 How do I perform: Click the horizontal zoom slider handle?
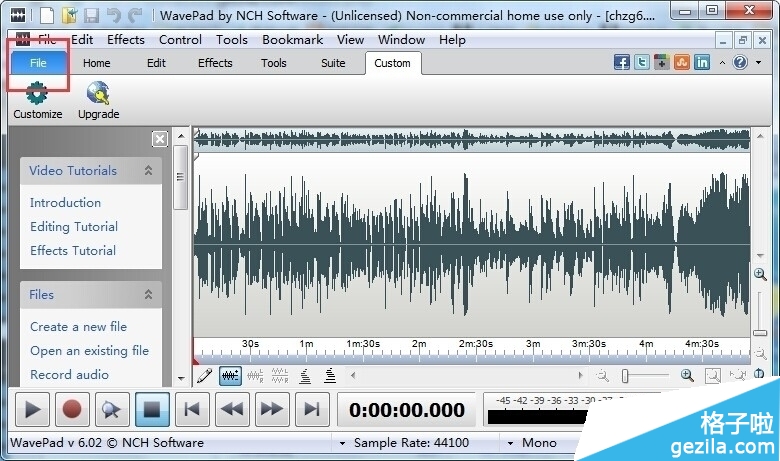(625, 376)
